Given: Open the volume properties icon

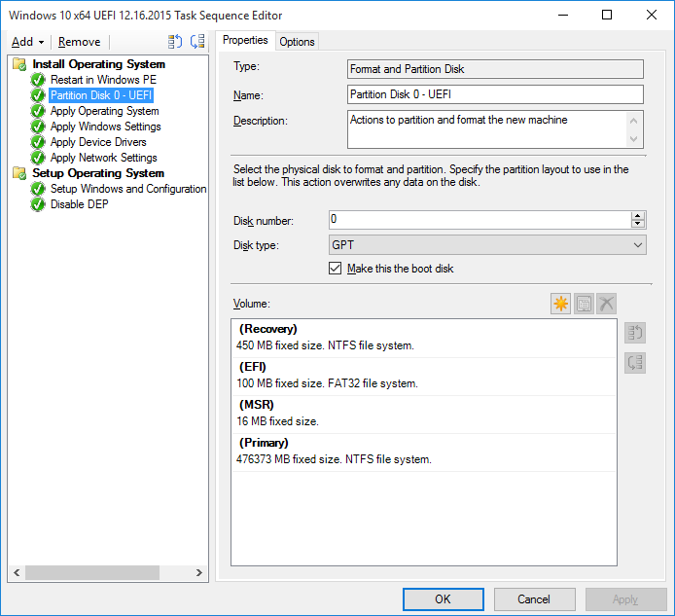Looking at the screenshot, I should (584, 304).
